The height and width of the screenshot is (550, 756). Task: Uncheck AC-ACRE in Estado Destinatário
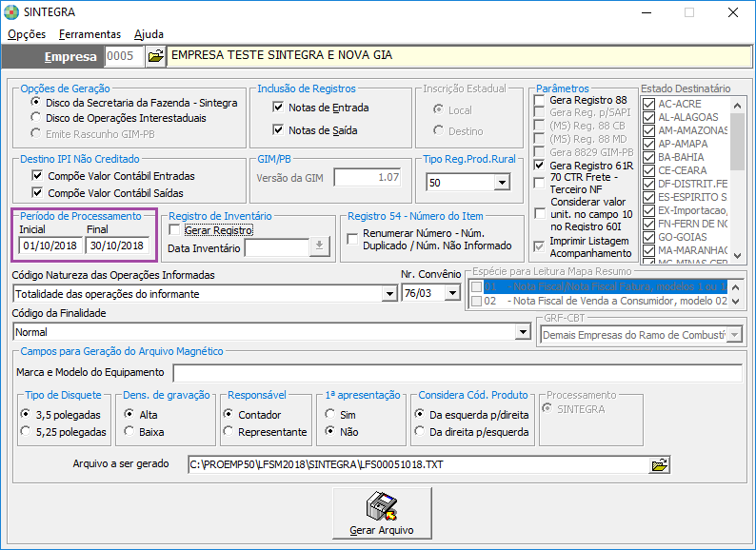(x=649, y=104)
